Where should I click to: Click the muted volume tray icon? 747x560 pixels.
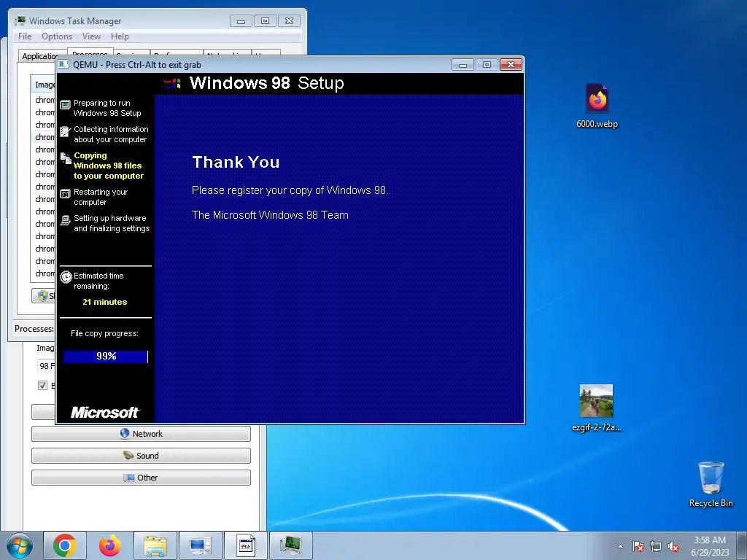point(673,546)
